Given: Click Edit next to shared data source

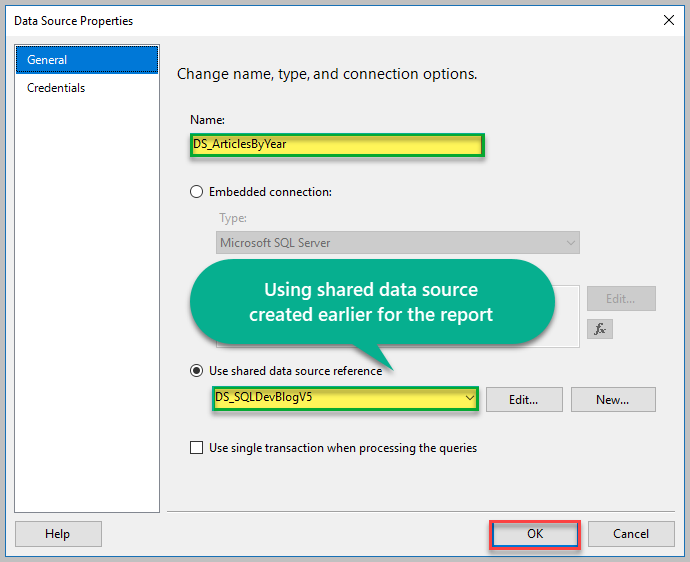Looking at the screenshot, I should 524,400.
